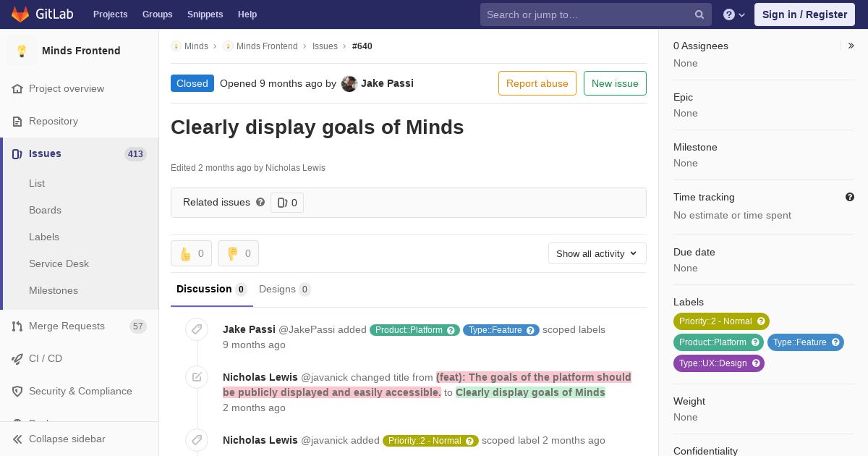Screen dimensions: 868x456
Task: Click the Minds Frontend breadcrumb link
Action: coord(267,46)
